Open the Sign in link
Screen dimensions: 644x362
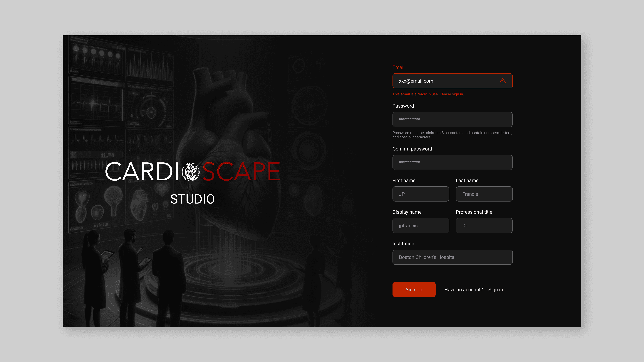[496, 290]
